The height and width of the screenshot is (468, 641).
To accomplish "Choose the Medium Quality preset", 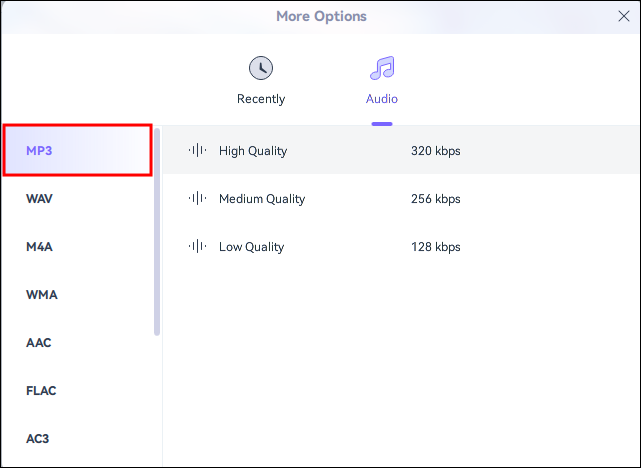I will pyautogui.click(x=401, y=199).
